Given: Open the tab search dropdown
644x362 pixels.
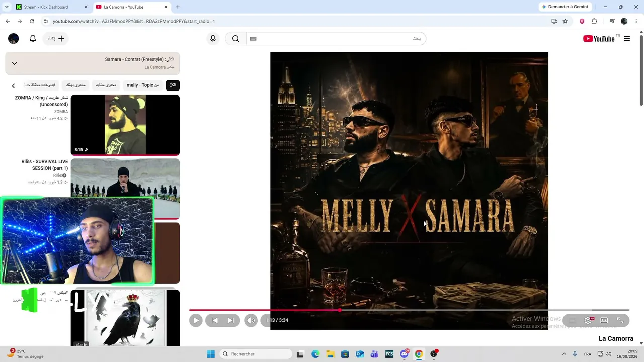Looking at the screenshot, I should click(x=7, y=7).
